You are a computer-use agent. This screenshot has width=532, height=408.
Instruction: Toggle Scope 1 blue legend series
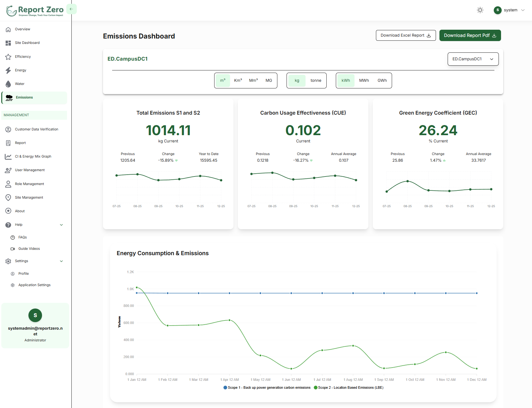(x=267, y=388)
